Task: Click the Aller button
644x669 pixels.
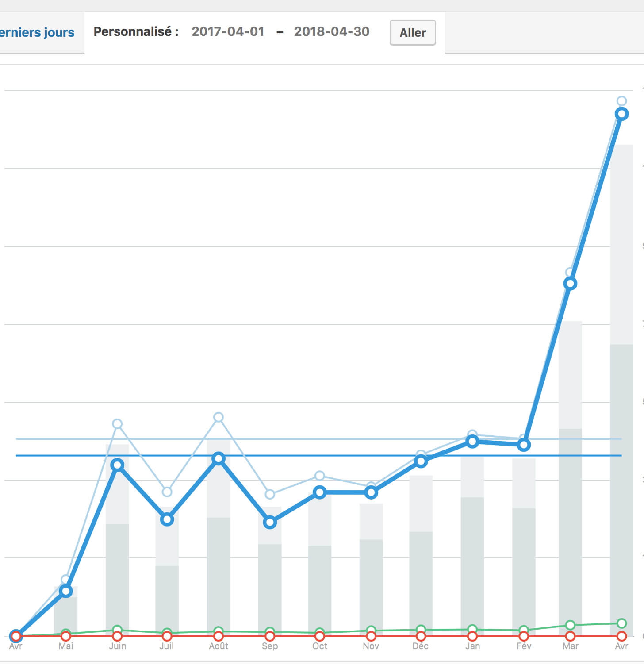Action: [413, 32]
